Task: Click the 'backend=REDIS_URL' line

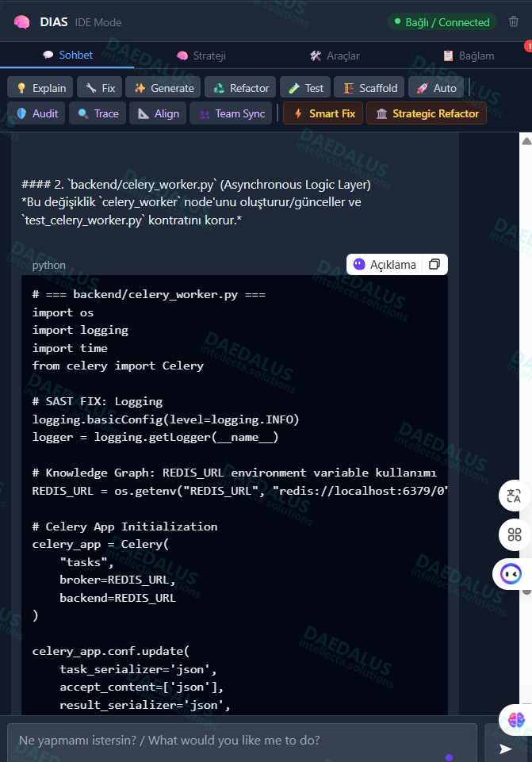Action: click(x=117, y=598)
